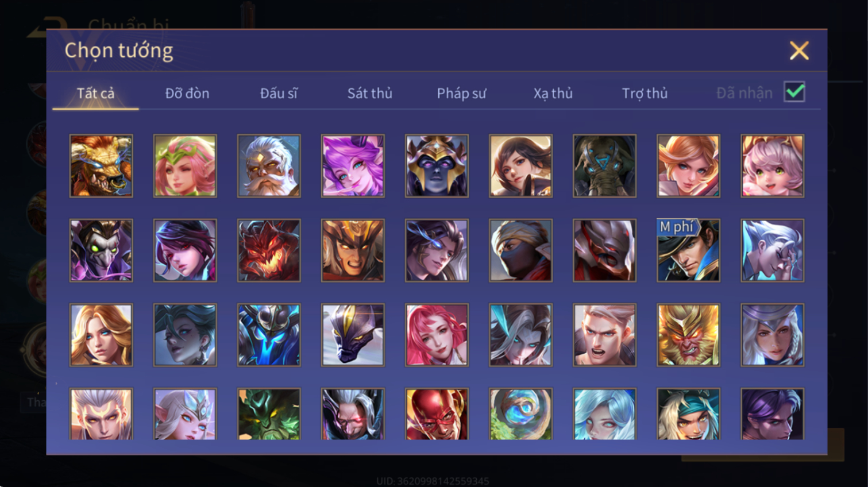
Task: Choose the white-bearded old man hero
Action: coord(269,166)
